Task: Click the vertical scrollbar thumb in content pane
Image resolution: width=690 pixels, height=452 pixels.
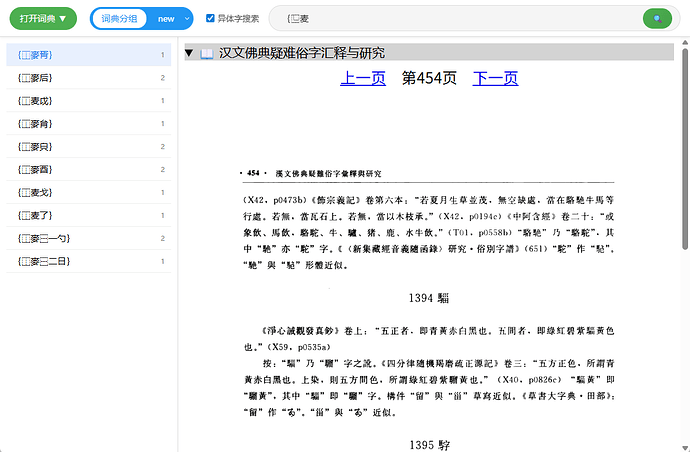Action: (x=685, y=149)
